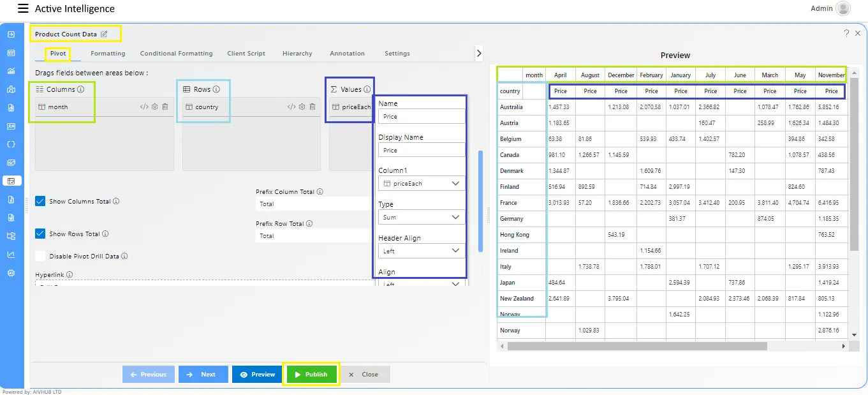Open the Type Sum dropdown
868x395 pixels.
coord(422,217)
